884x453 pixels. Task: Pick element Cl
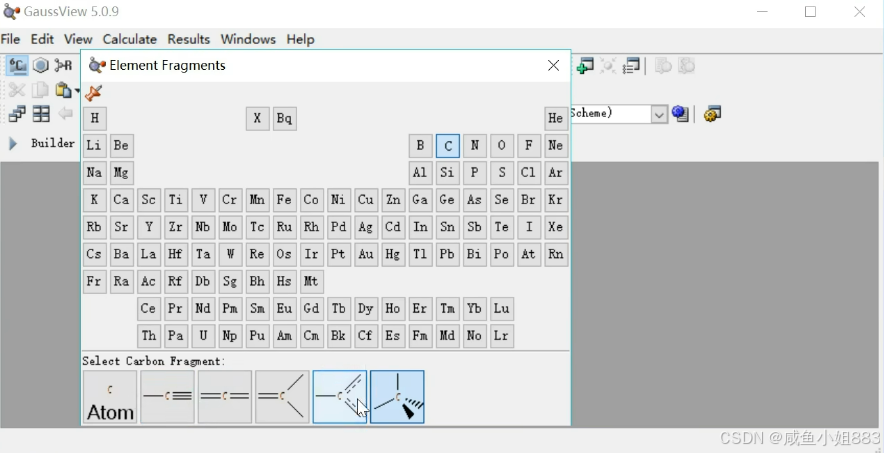click(529, 173)
